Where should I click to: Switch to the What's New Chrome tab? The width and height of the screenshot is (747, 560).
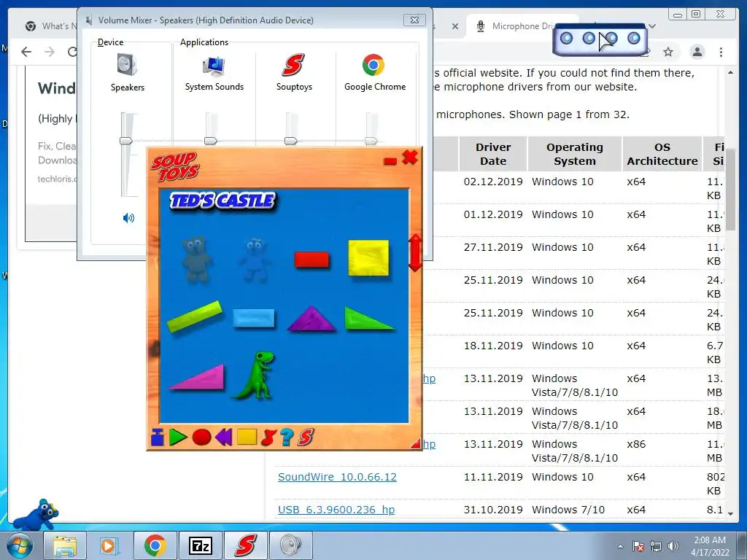point(50,26)
